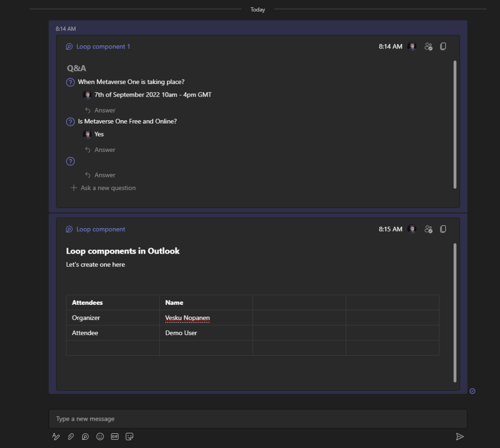The height and width of the screenshot is (448, 500).
Task: Open the sticker picker
Action: [x=130, y=437]
